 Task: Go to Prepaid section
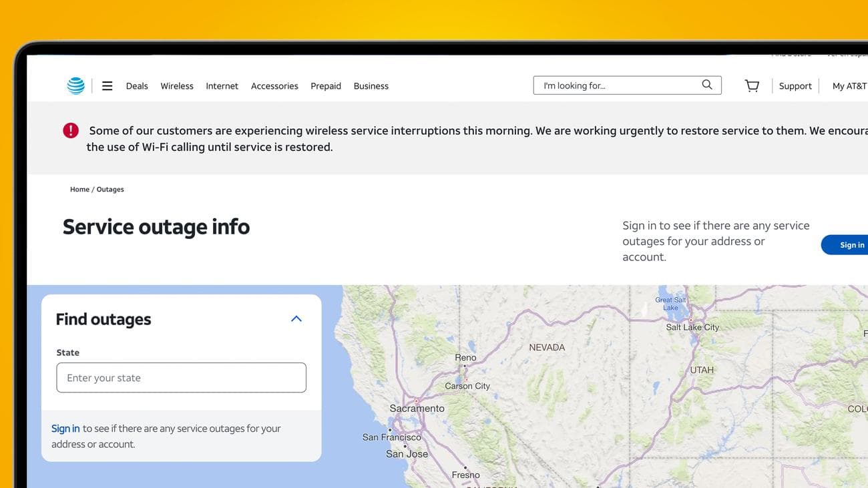point(326,86)
